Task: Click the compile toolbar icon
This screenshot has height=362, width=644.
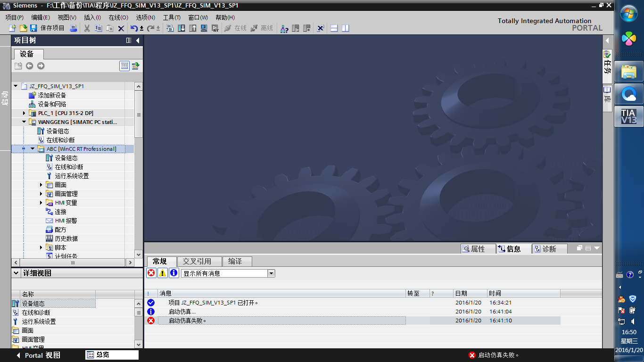Action: coord(170,28)
